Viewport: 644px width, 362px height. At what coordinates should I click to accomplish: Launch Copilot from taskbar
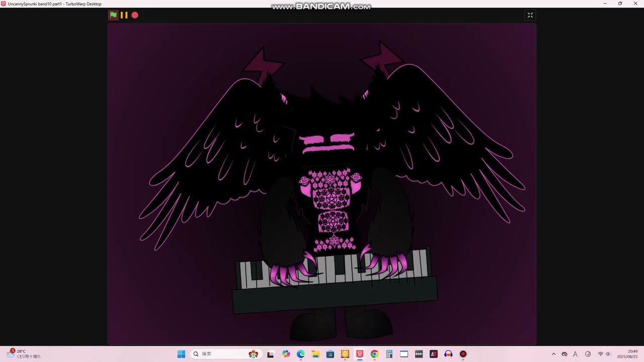tap(286, 354)
